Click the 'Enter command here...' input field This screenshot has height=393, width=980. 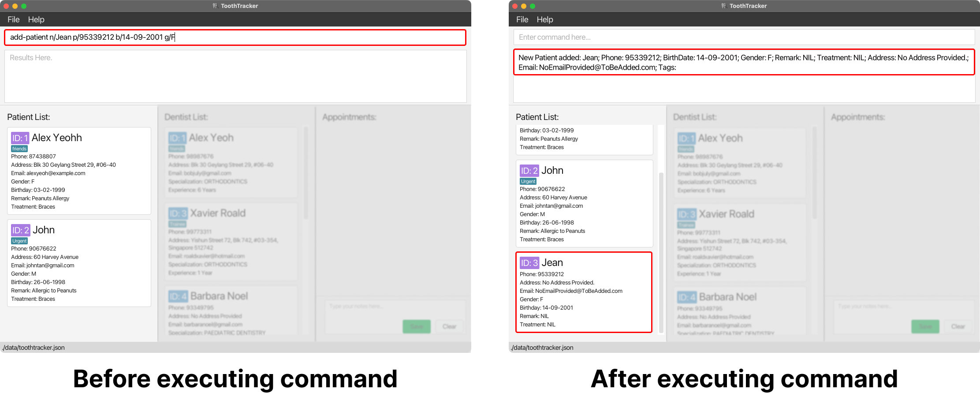point(744,37)
